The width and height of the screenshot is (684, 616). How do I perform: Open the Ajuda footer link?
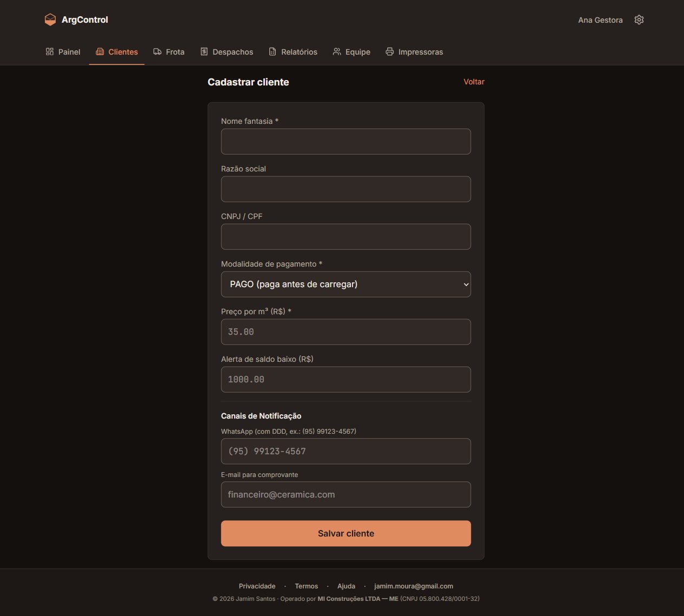click(347, 586)
